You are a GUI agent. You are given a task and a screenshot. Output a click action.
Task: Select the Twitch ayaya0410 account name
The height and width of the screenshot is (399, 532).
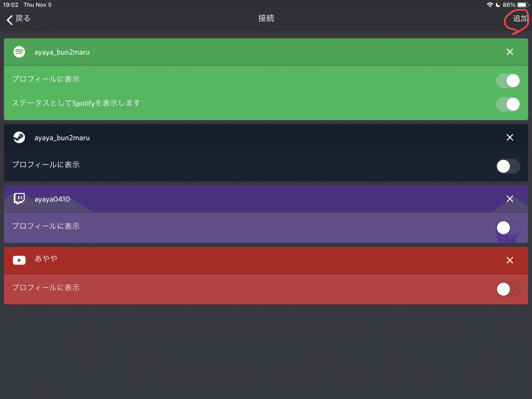[x=52, y=199]
